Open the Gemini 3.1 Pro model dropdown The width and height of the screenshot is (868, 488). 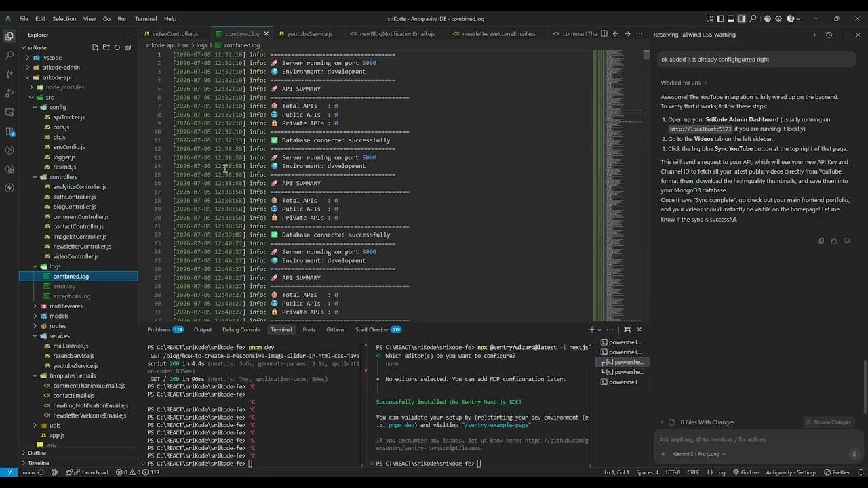tap(698, 454)
